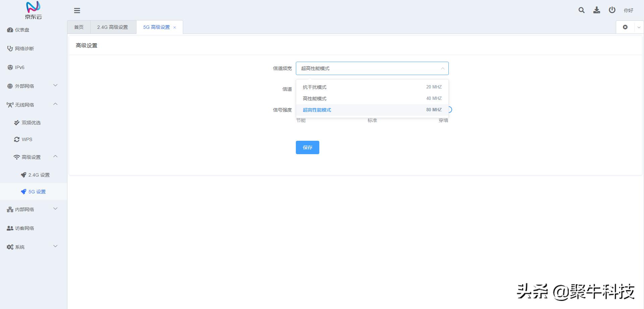
Task: Switch to the 首页 tab
Action: (79, 27)
